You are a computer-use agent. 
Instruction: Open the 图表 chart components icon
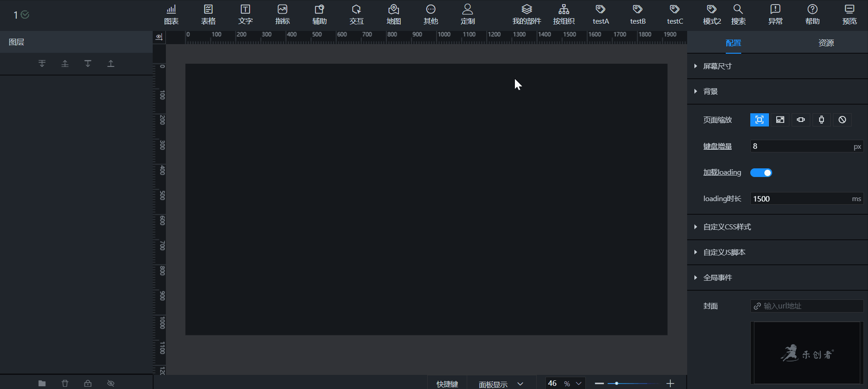pos(171,15)
